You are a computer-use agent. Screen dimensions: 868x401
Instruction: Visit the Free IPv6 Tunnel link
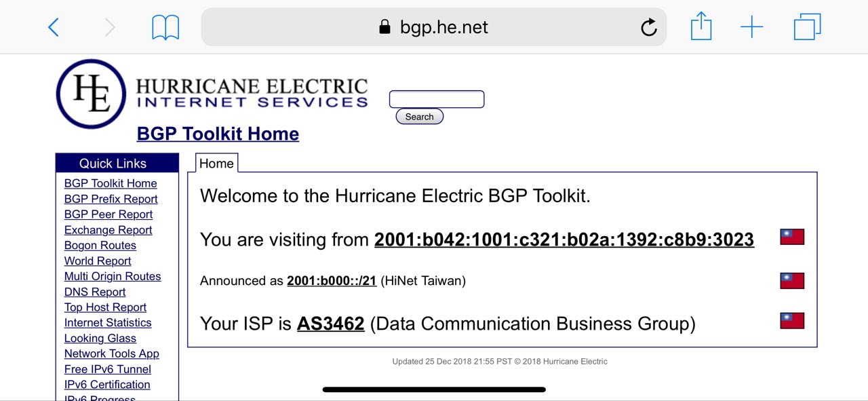pyautogui.click(x=108, y=369)
